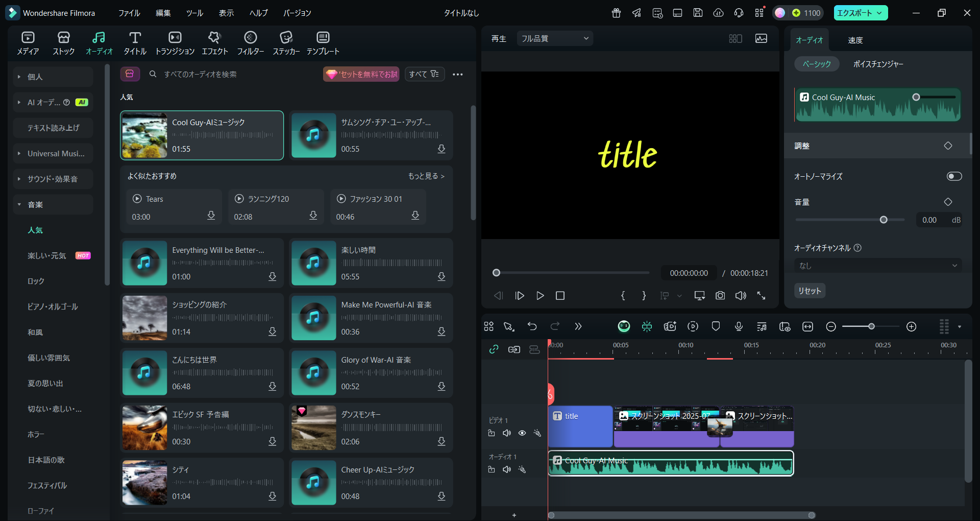Toggle the timeline link chain icon
Image resolution: width=980 pixels, height=521 pixels.
click(x=494, y=349)
